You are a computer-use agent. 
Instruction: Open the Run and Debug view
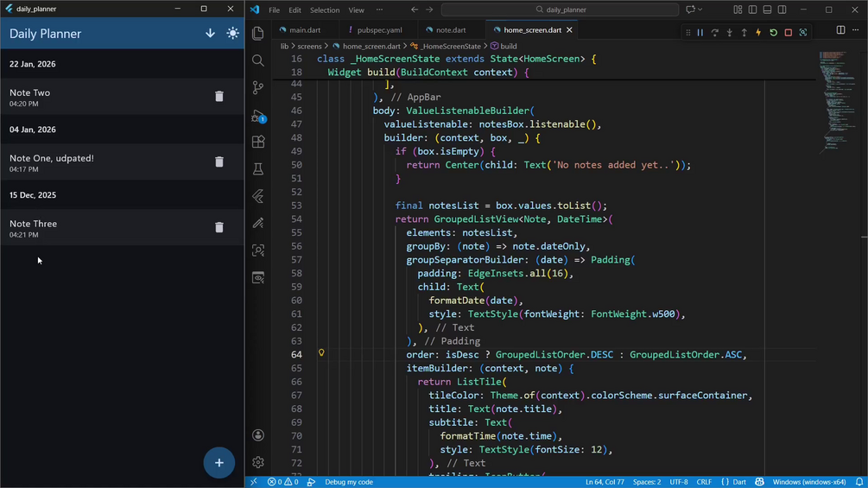[258, 115]
